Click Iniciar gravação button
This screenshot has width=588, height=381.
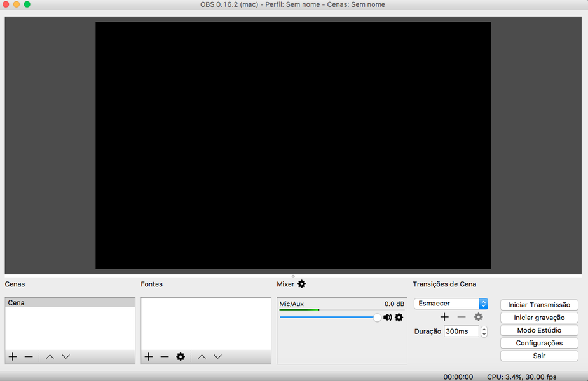(x=539, y=317)
